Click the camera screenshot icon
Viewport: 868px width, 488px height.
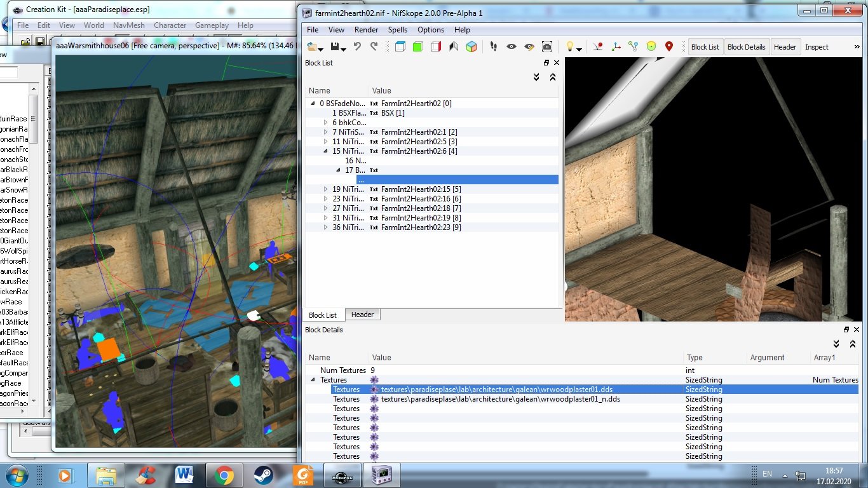click(547, 46)
